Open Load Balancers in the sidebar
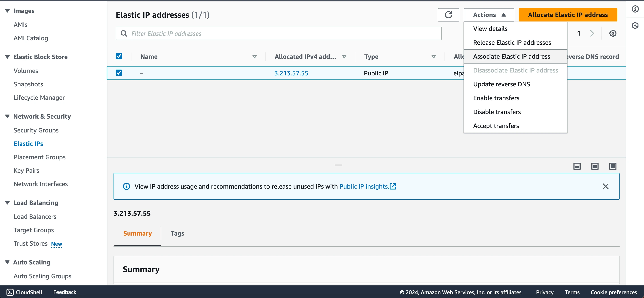Screen dimensions: 644x298 [x=35, y=217]
